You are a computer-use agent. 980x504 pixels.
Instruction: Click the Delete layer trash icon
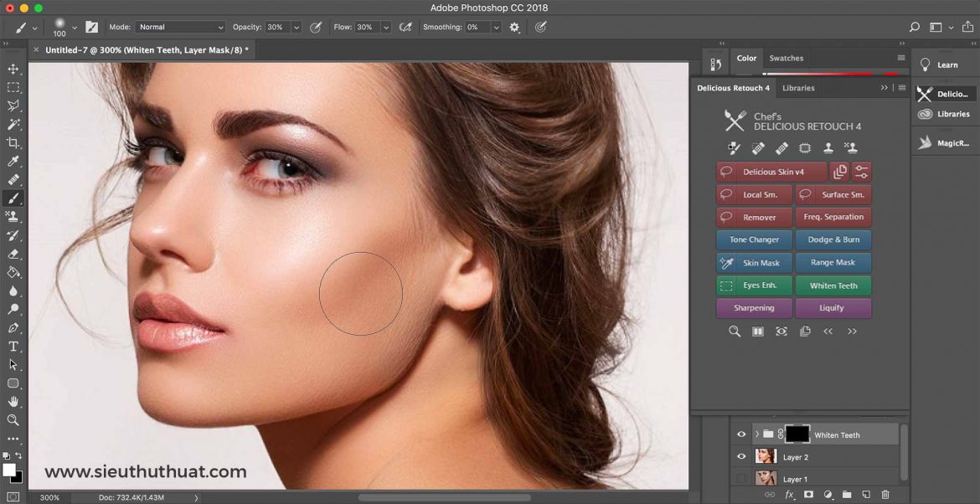click(x=885, y=494)
